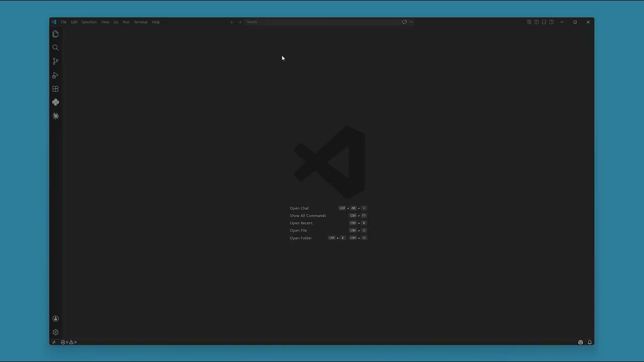Click the remote window indicator in the status bar
Viewport: 644px width, 362px height.
click(54, 342)
